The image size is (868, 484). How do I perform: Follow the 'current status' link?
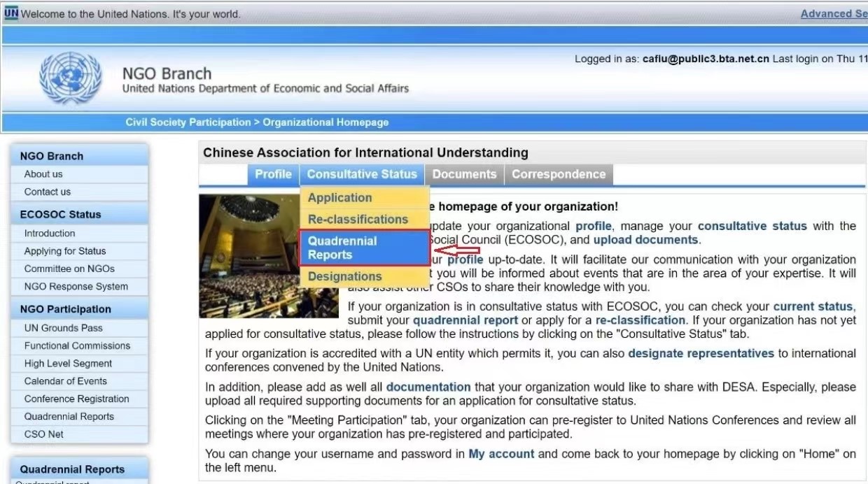tap(813, 306)
